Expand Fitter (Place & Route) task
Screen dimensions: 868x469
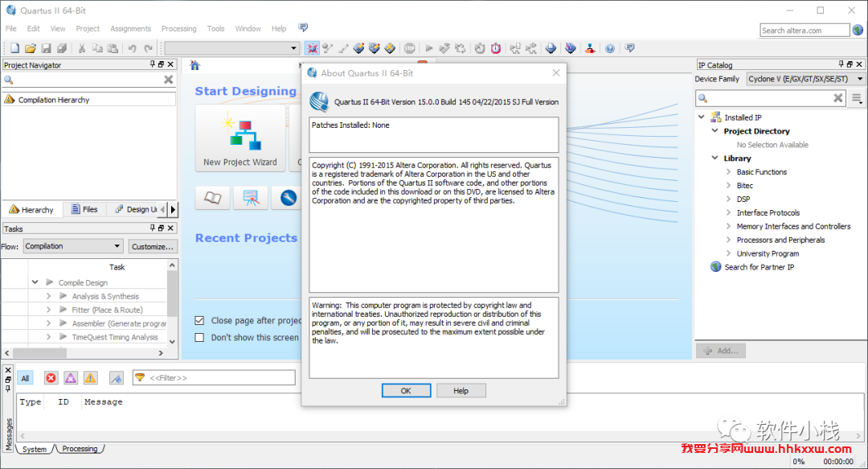coord(49,310)
